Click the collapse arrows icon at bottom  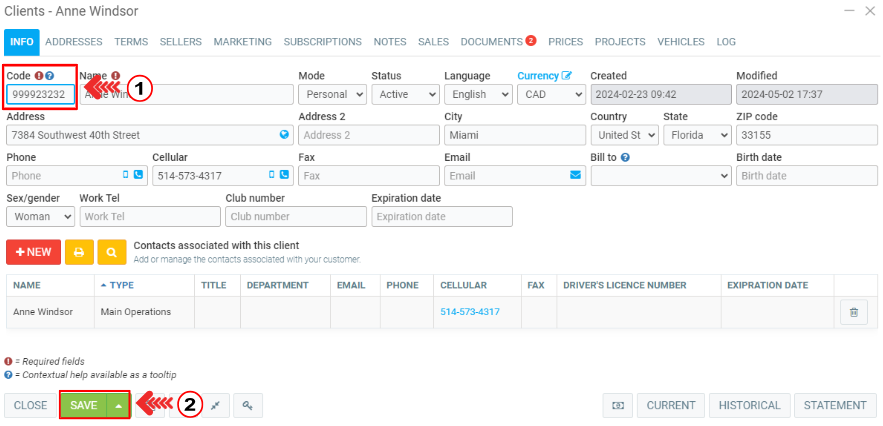tap(215, 405)
